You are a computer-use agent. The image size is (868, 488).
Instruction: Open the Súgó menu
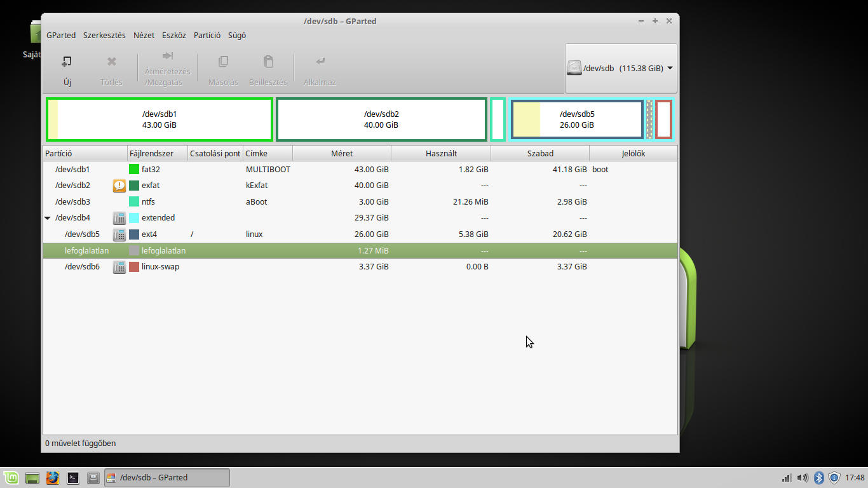(237, 36)
